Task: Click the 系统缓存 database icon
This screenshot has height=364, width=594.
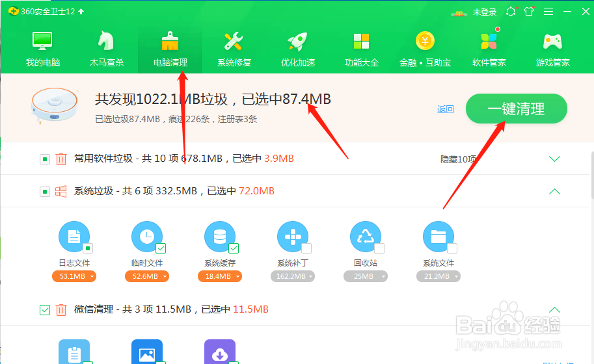Action: (x=220, y=237)
